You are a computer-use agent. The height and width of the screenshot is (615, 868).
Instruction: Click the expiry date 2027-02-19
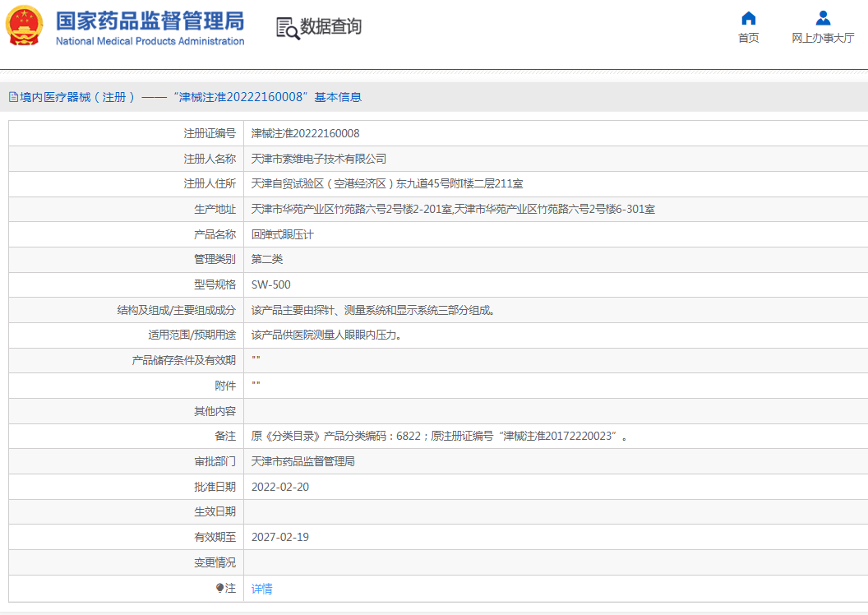click(280, 537)
